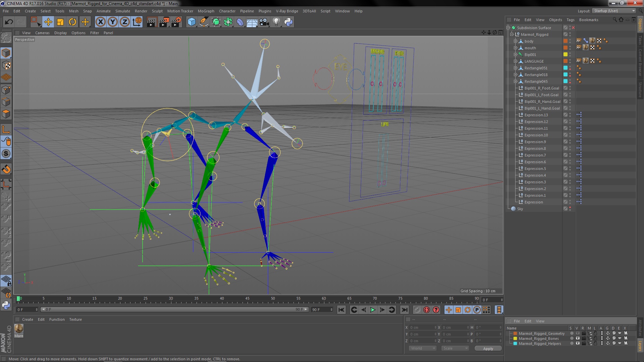Toggle Y axis lock

click(113, 22)
